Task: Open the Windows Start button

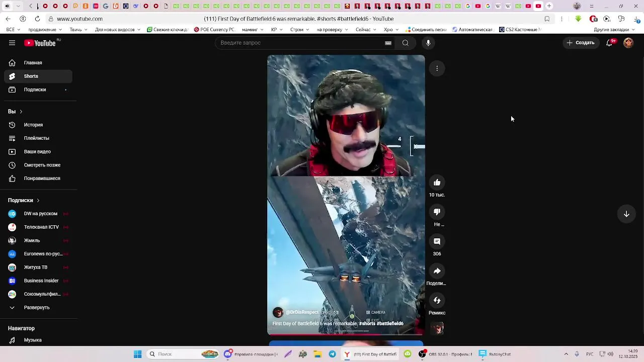Action: [x=137, y=354]
